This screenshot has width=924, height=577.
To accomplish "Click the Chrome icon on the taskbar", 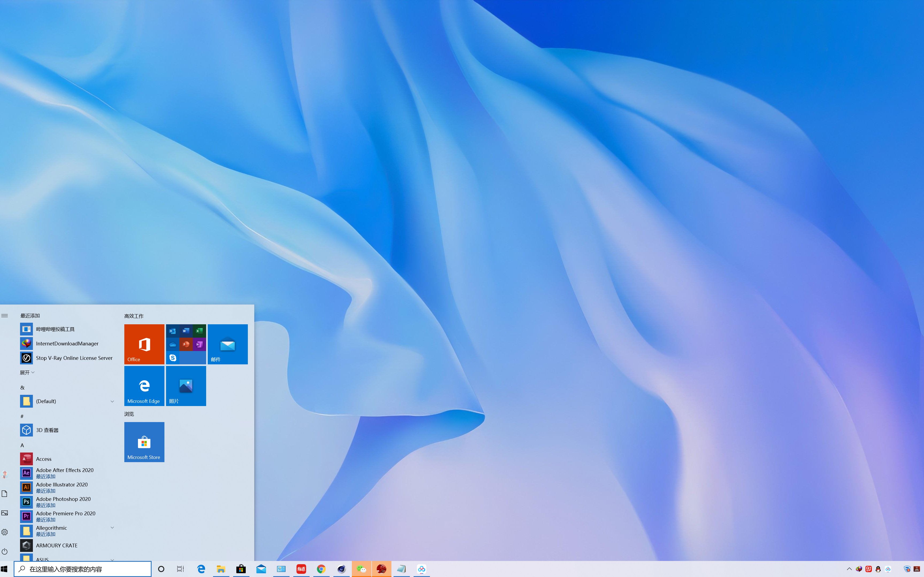I will [x=321, y=569].
